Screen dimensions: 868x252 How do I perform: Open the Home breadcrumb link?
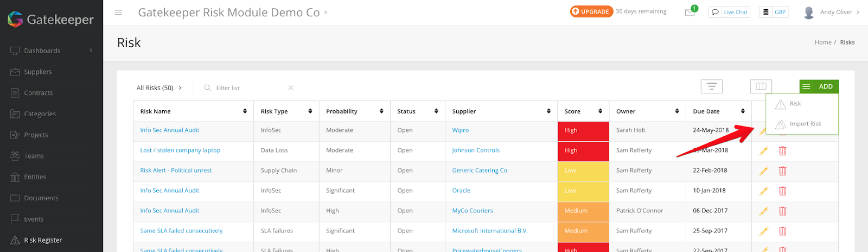point(823,42)
